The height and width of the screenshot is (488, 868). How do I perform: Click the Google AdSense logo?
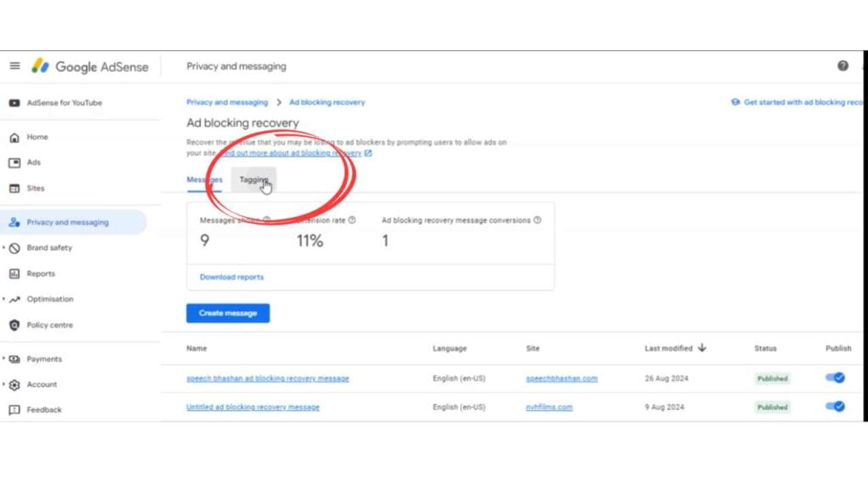click(x=90, y=66)
